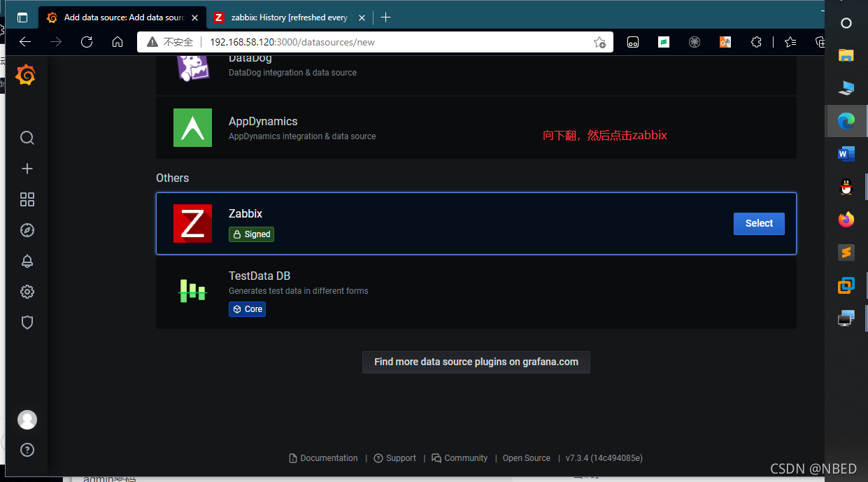Screen dimensions: 868x482
Task: Open Sublime Text from the taskbar
Action: tap(846, 253)
